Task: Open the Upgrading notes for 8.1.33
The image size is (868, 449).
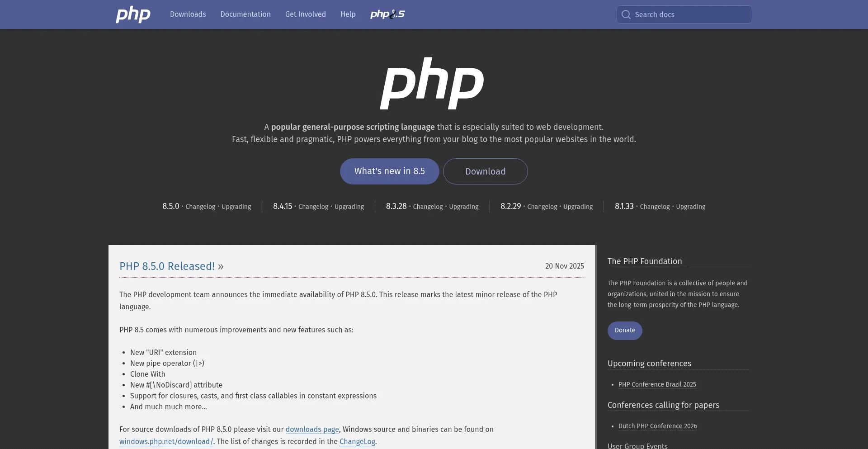Action: [690, 207]
